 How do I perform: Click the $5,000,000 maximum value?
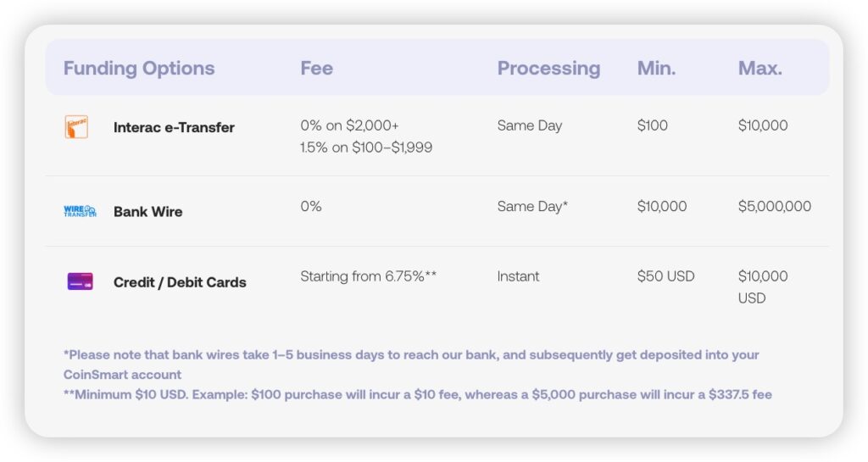(x=774, y=206)
